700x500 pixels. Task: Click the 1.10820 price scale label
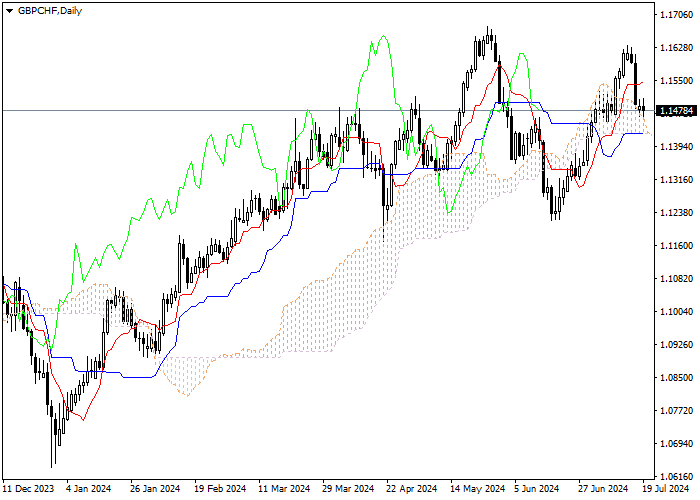point(676,279)
